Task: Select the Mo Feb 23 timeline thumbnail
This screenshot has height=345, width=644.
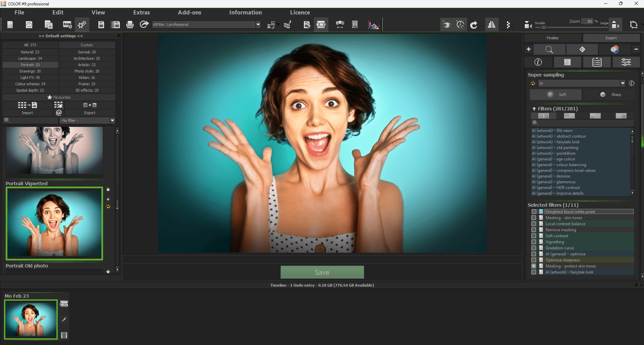Action: (31, 319)
